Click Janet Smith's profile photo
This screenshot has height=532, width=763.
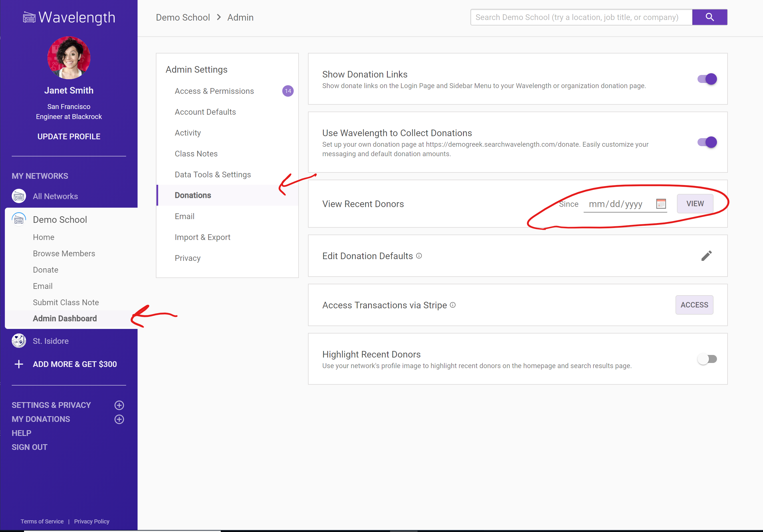[69, 58]
